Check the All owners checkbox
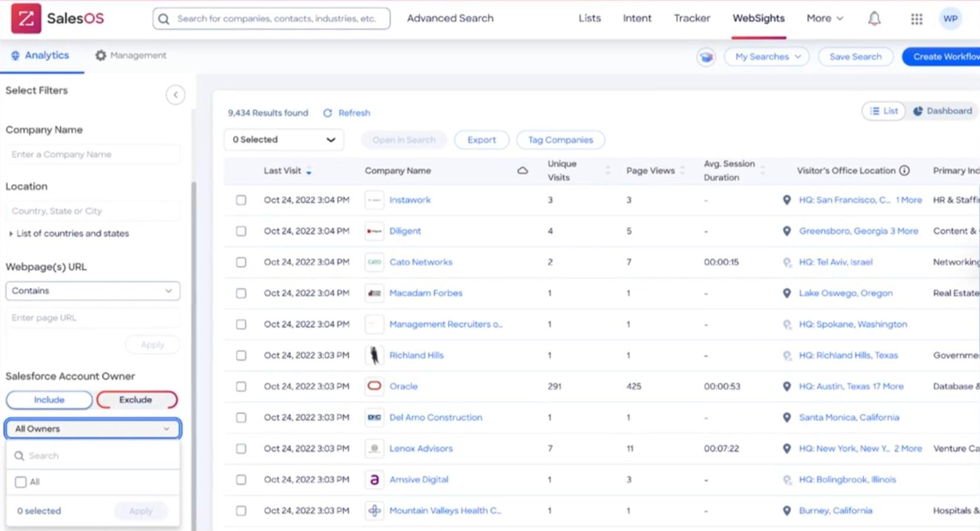 tap(21, 482)
